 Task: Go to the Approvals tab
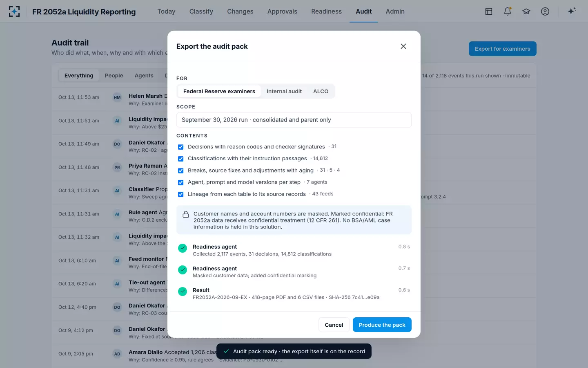pyautogui.click(x=282, y=11)
